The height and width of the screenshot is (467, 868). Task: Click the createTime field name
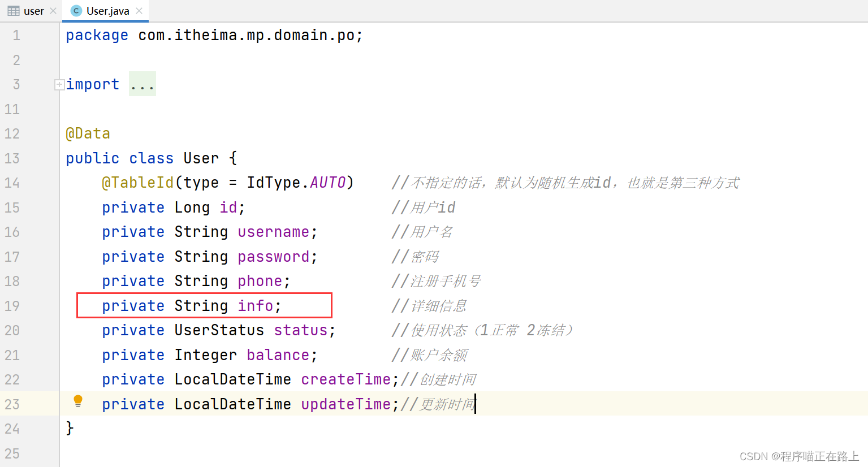tap(346, 379)
